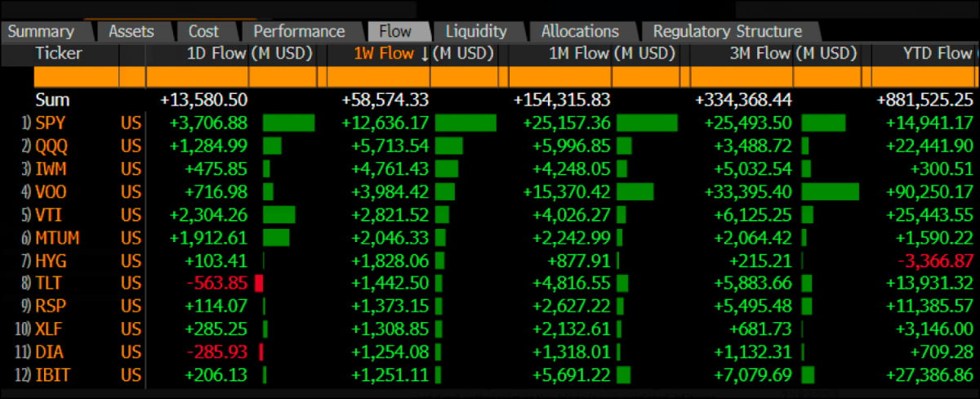Click the green VTI 1D flow bar
The width and height of the screenshot is (980, 399).
pos(279,215)
